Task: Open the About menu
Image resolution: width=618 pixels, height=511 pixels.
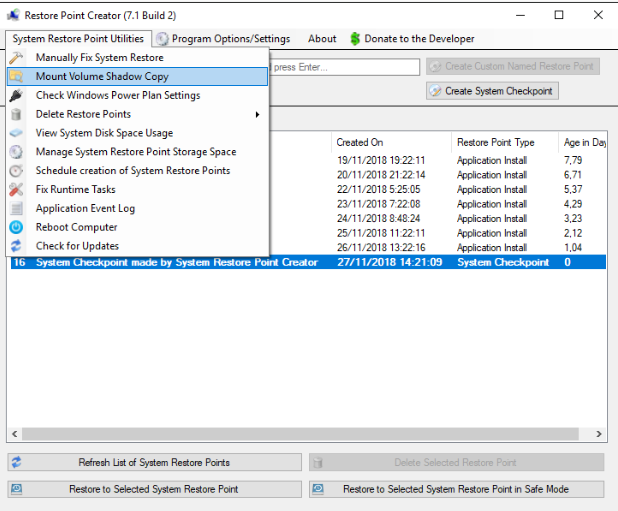Action: click(322, 39)
